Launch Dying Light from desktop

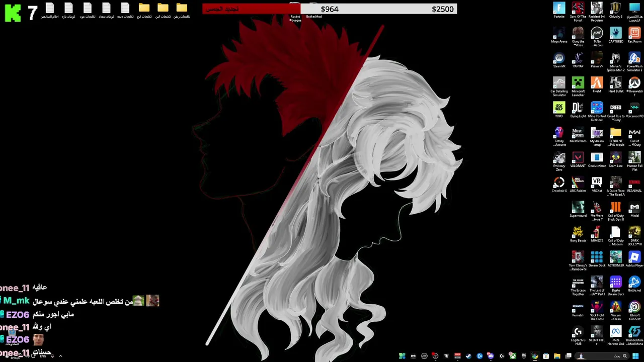tap(578, 110)
